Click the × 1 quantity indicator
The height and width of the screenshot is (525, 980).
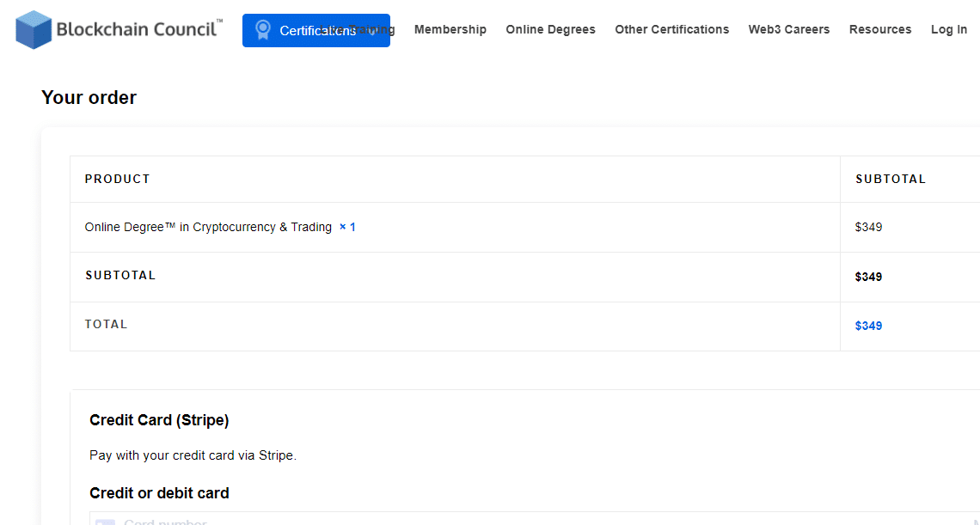click(346, 227)
